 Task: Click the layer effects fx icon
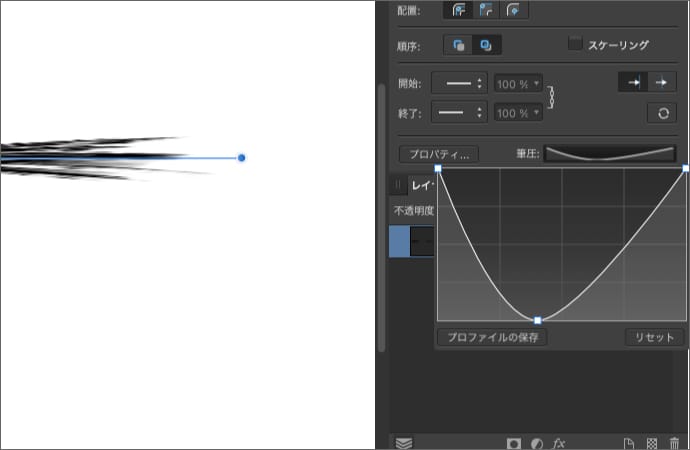pyautogui.click(x=560, y=442)
